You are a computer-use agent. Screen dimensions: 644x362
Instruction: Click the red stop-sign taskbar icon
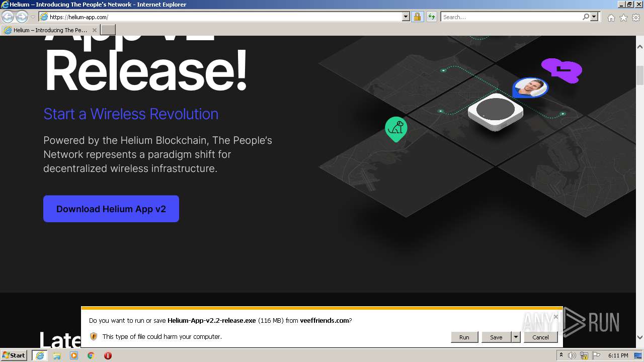pyautogui.click(x=108, y=355)
